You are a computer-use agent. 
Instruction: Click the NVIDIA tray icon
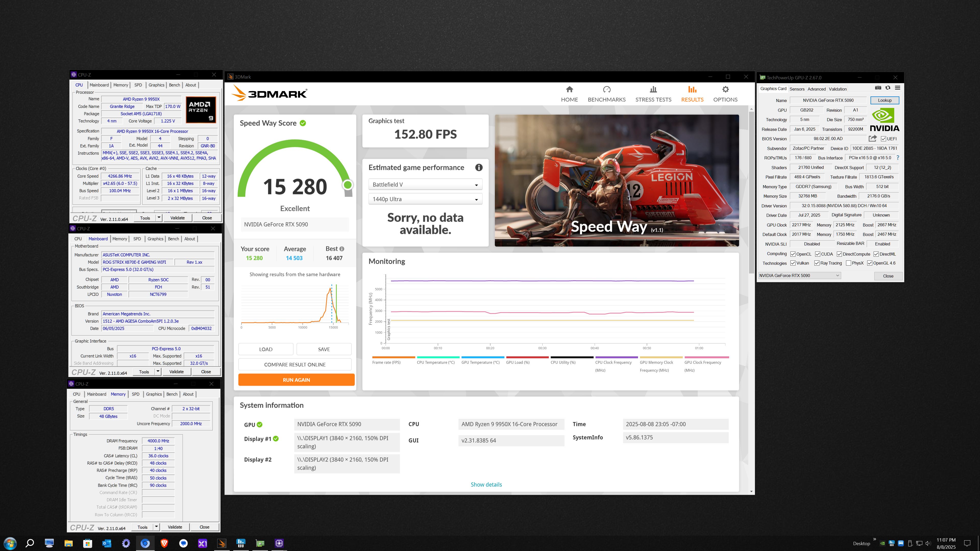(882, 543)
